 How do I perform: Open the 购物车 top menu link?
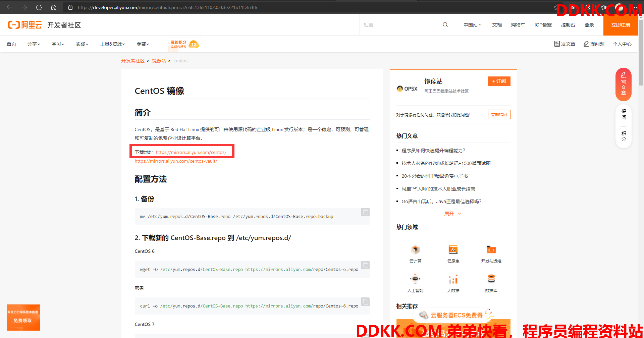click(x=518, y=25)
